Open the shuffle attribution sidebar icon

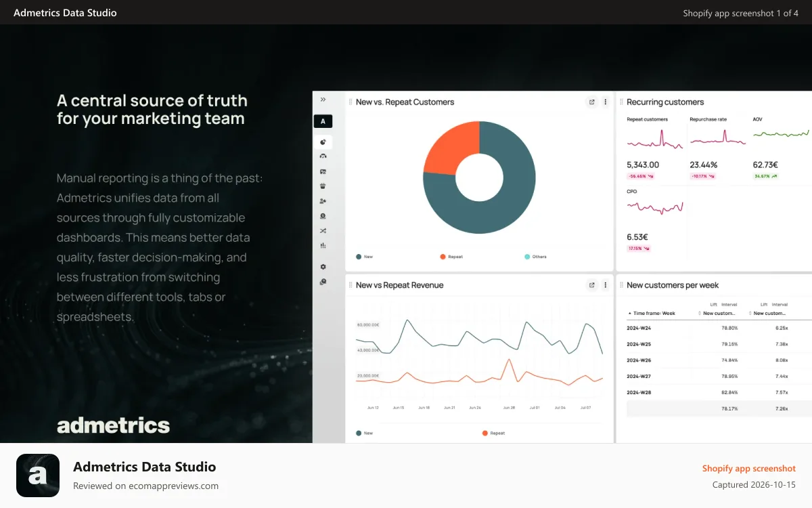[323, 231]
